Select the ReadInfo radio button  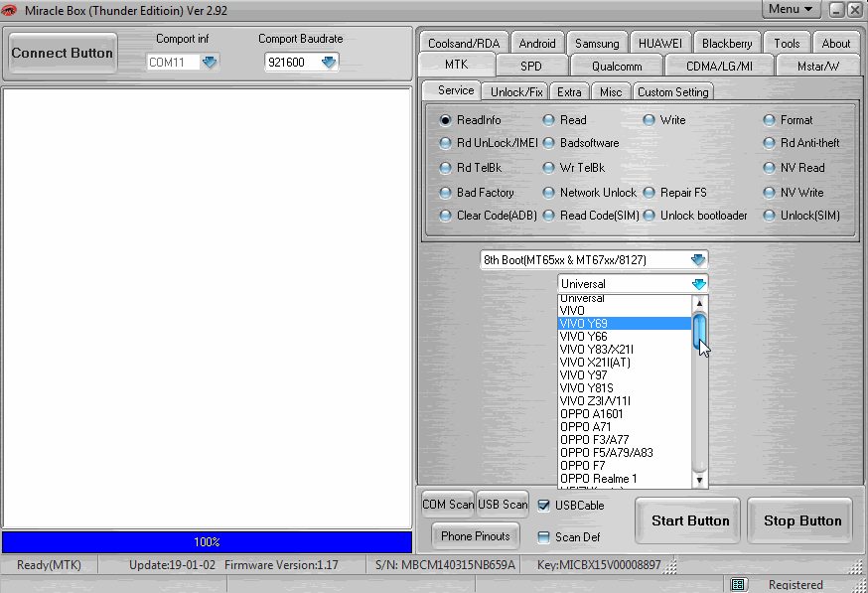445,120
